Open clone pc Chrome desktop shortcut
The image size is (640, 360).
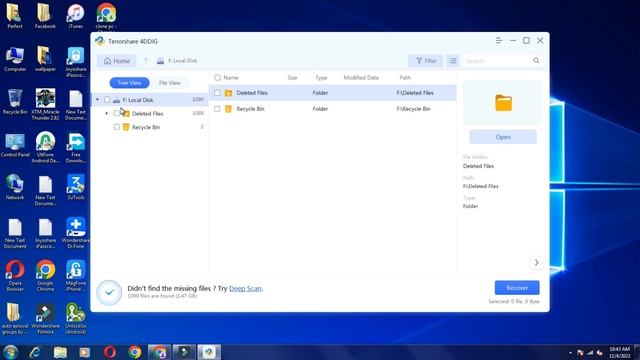(x=106, y=16)
